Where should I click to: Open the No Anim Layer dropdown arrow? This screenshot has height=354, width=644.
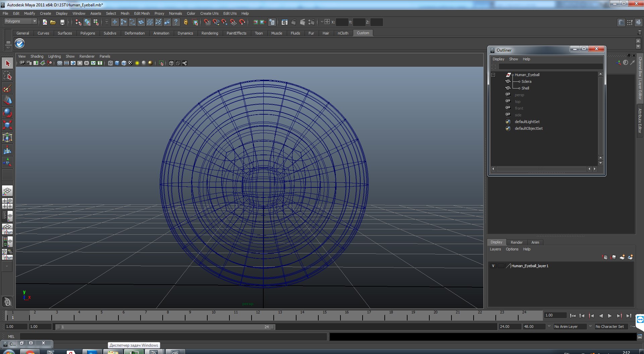click(549, 327)
